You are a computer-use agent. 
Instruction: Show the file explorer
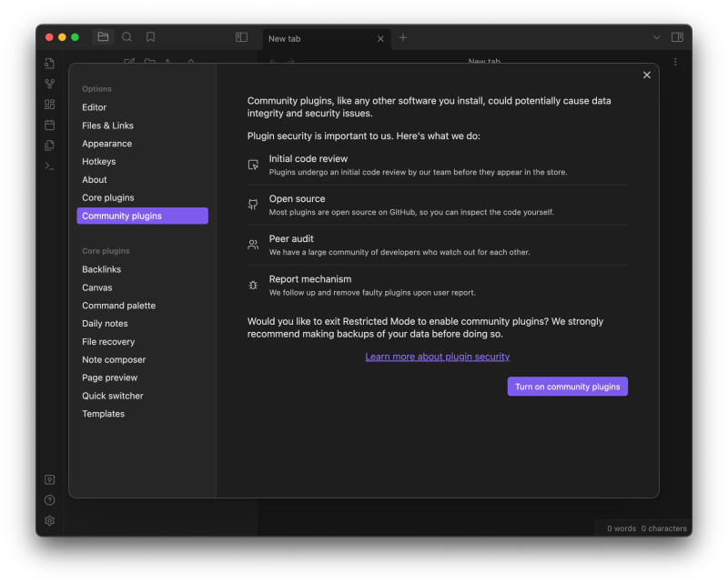tap(103, 37)
